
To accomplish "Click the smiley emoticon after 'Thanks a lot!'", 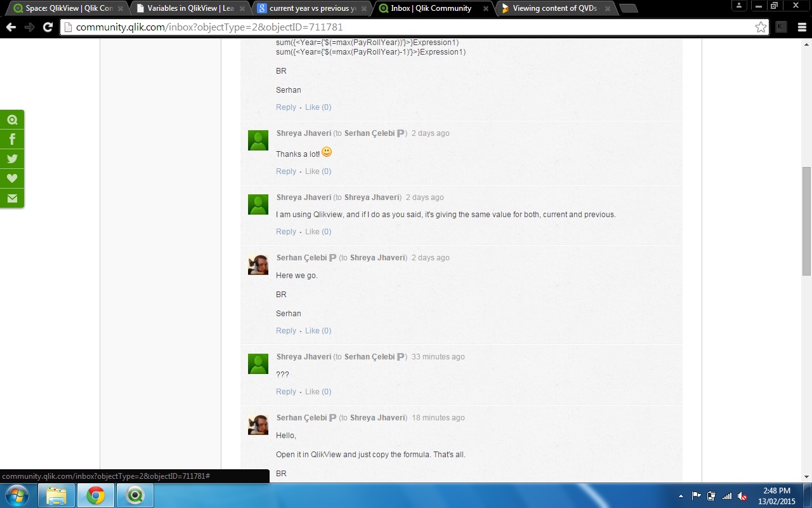I will (327, 152).
